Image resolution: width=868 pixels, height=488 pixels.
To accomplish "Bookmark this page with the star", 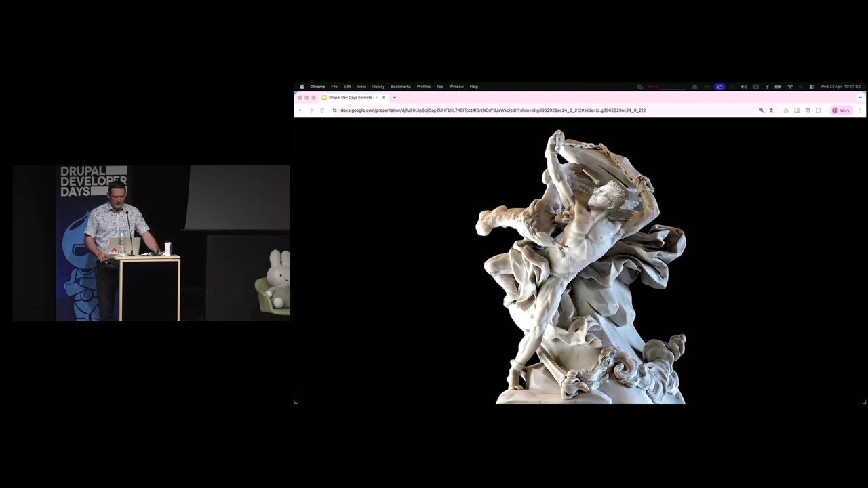I will [771, 110].
